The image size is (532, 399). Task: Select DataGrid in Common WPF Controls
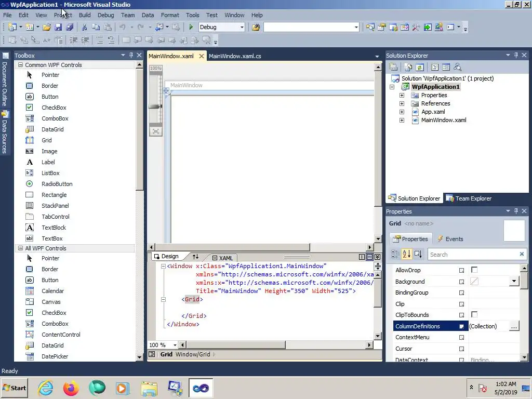pos(52,129)
